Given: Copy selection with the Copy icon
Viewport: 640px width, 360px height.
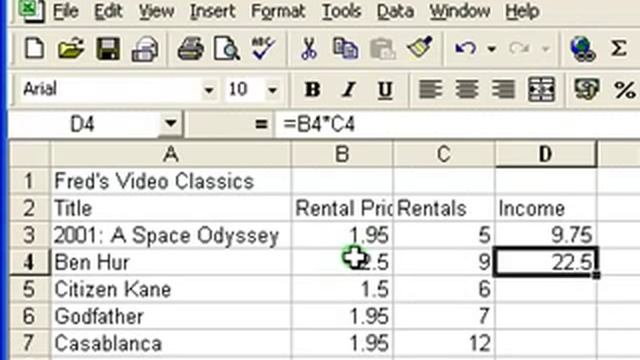Looking at the screenshot, I should (345, 49).
